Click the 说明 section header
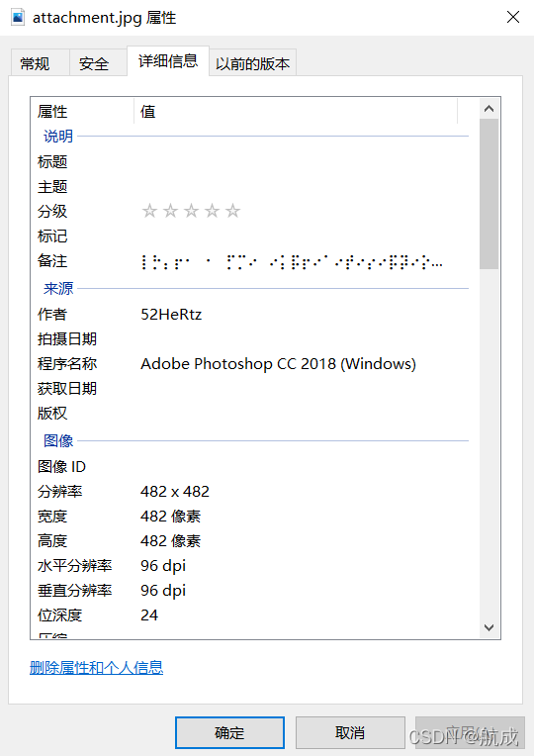Screen dimensions: 534x756 (58, 136)
